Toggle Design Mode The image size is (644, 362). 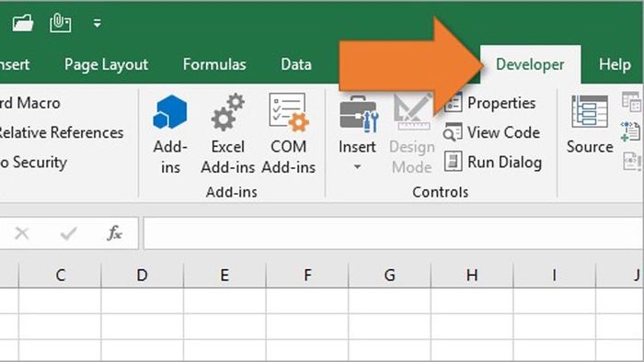coord(411,133)
